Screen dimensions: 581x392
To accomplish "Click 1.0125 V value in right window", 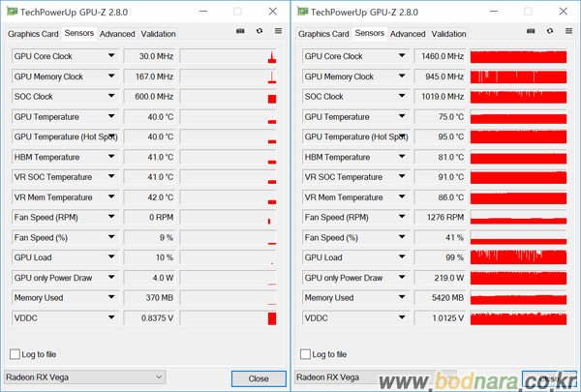I will [440, 317].
